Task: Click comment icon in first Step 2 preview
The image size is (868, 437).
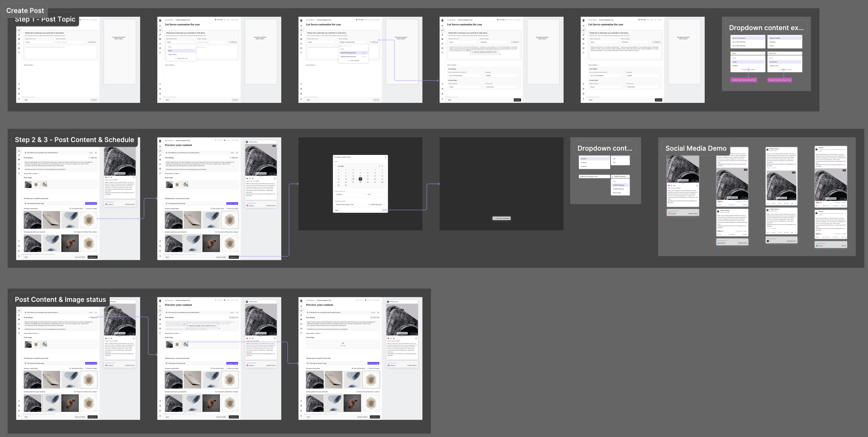Action: pos(109,177)
